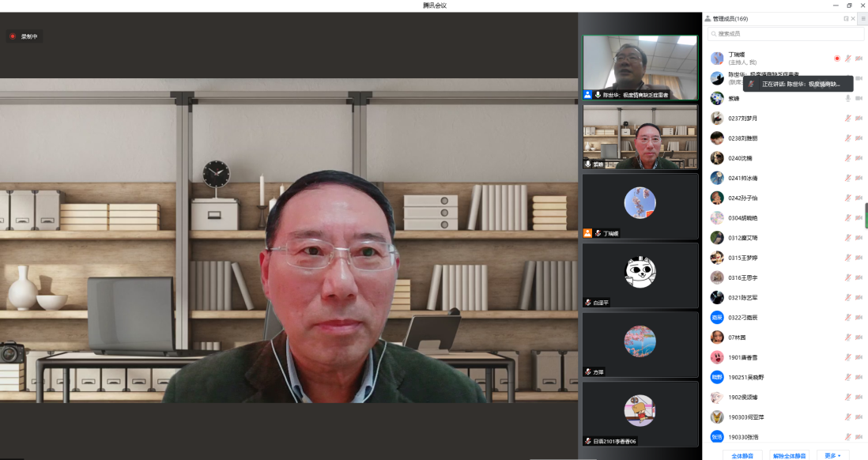
Task: Click the 录制中 recording status badge
Action: click(x=24, y=36)
